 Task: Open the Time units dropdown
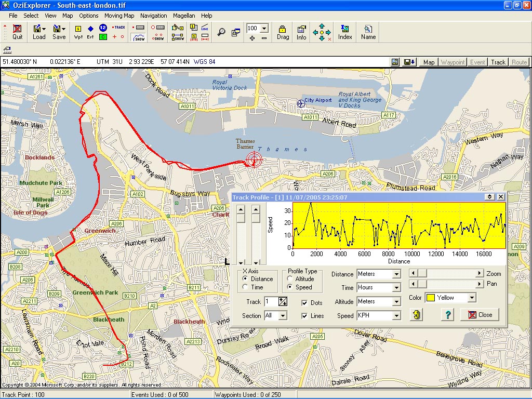click(396, 288)
